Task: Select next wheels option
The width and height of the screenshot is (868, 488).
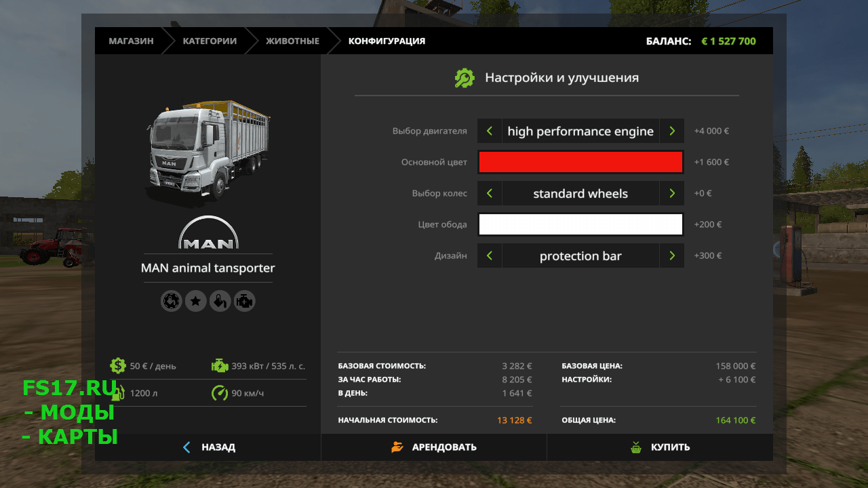Action: (672, 193)
